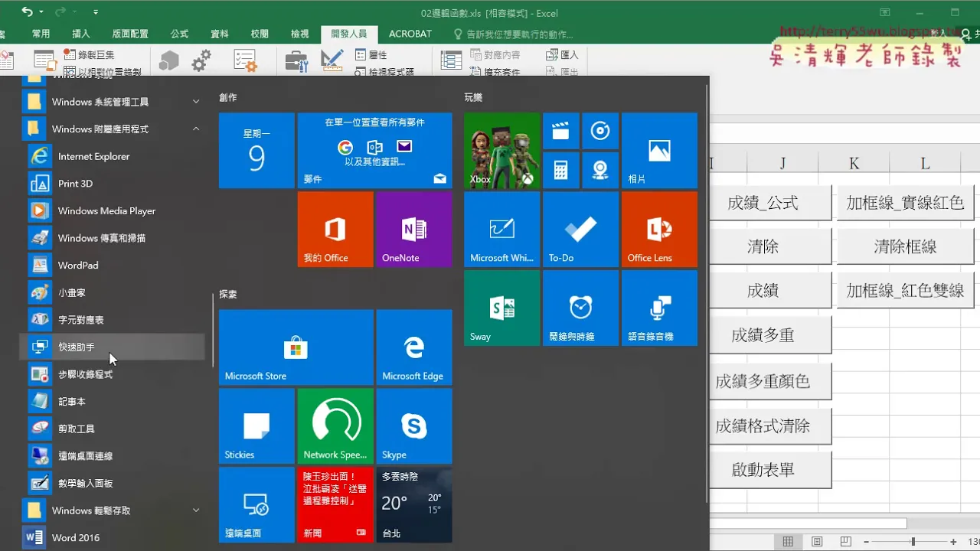The width and height of the screenshot is (980, 551).
Task: Click the 加框線_實線紅色 button
Action: (906, 203)
